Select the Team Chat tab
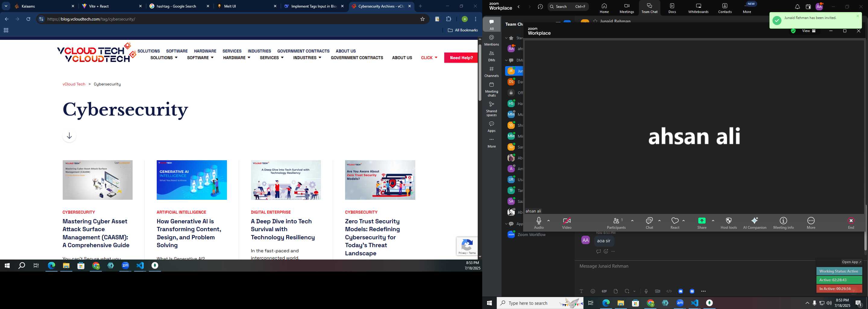The width and height of the screenshot is (868, 309). tap(649, 8)
